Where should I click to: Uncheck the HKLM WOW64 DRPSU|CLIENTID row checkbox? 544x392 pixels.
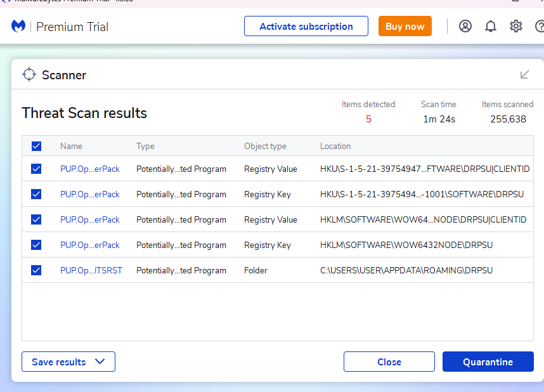36,219
